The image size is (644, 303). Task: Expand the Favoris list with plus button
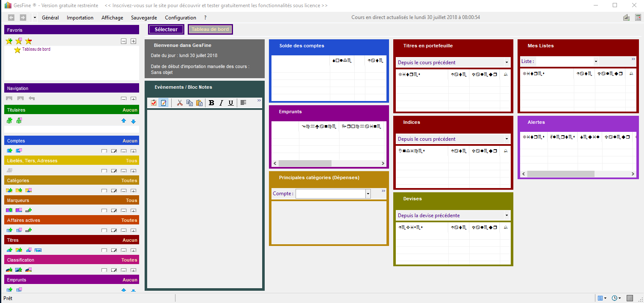133,41
